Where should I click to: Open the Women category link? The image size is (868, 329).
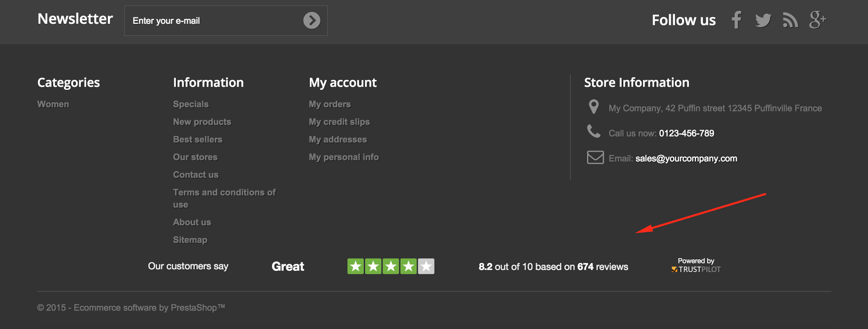pos(53,104)
